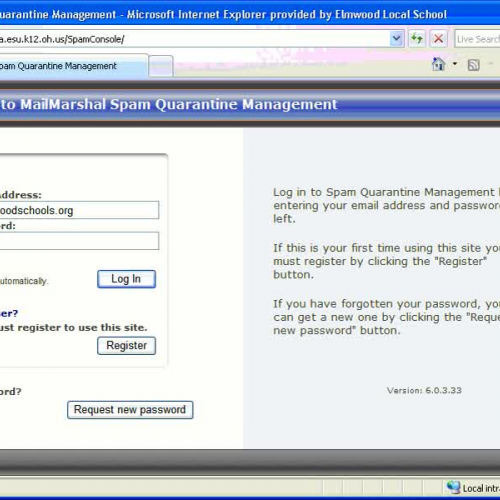Click the Local intranet zone icon

453,487
